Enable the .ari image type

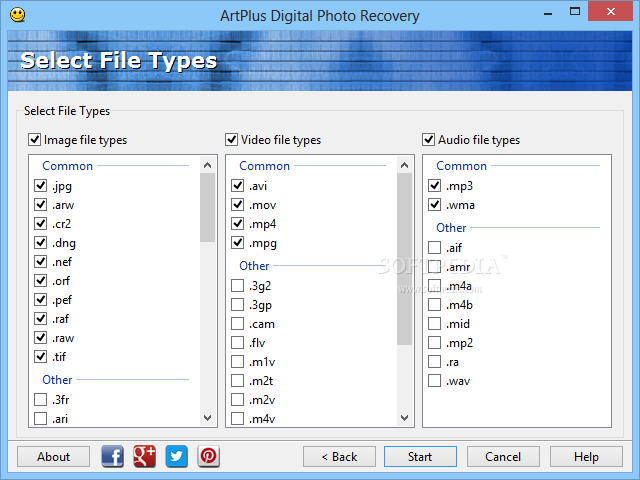40,418
